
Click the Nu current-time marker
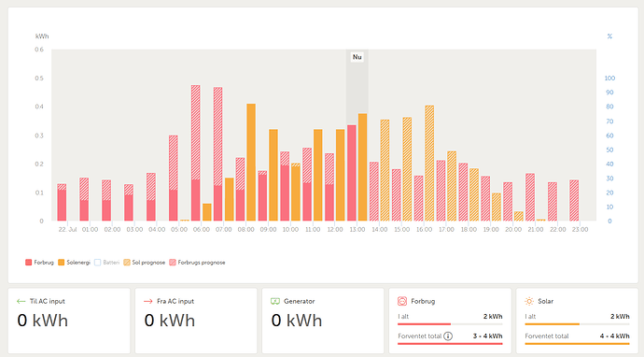tap(357, 57)
